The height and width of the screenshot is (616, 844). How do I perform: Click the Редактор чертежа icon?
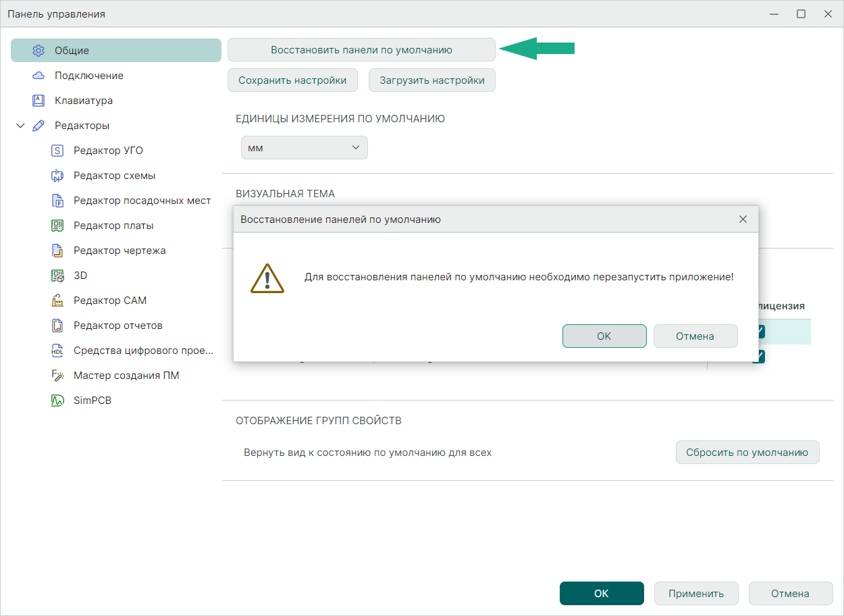[57, 251]
